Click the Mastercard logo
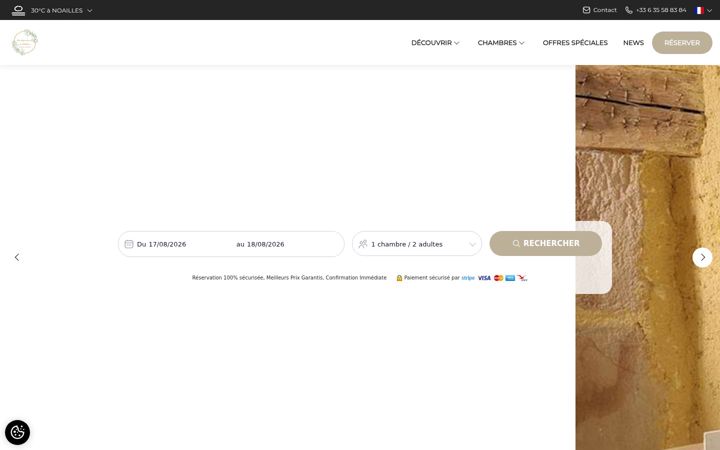720x450 pixels. click(498, 278)
